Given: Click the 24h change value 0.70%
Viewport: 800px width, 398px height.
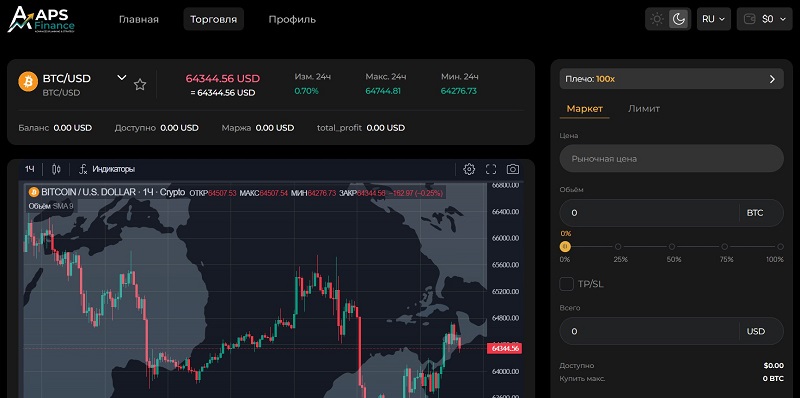Looking at the screenshot, I should [306, 91].
